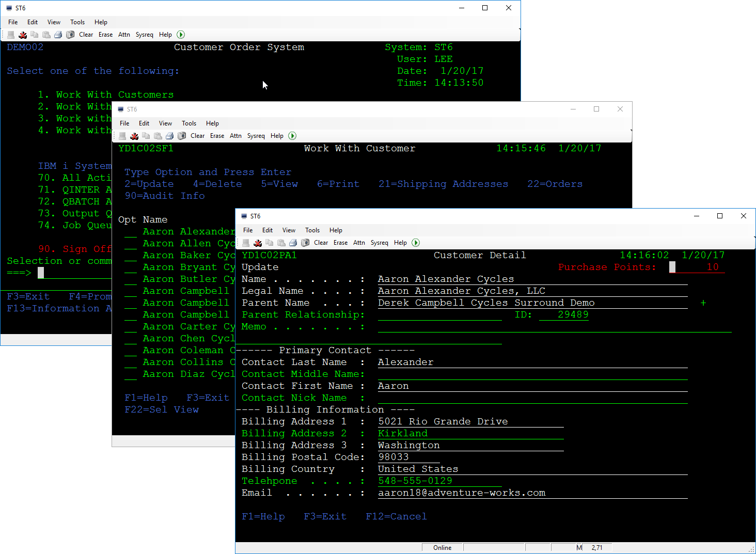Click the Connect icon in the Work With Customer toolbar
This screenshot has height=554, width=756.
[122, 136]
